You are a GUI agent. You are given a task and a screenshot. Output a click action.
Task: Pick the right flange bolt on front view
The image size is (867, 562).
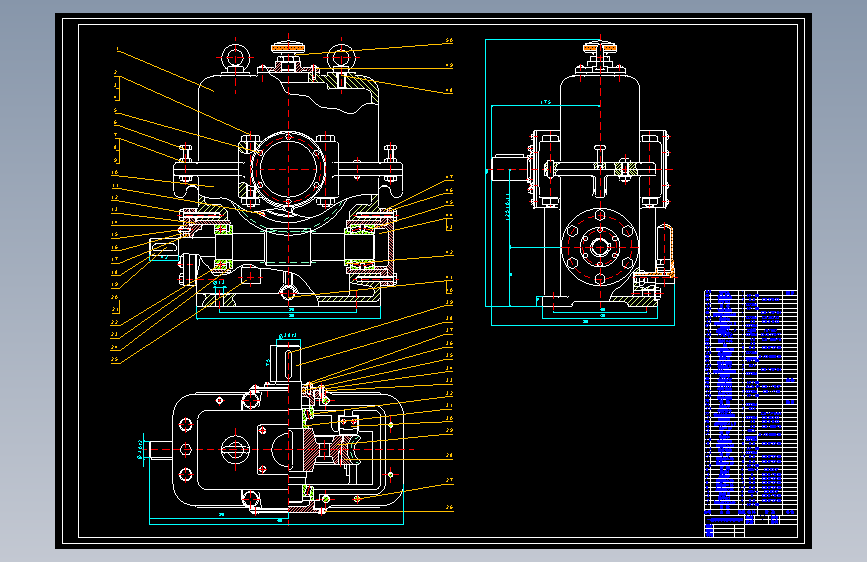click(x=391, y=163)
